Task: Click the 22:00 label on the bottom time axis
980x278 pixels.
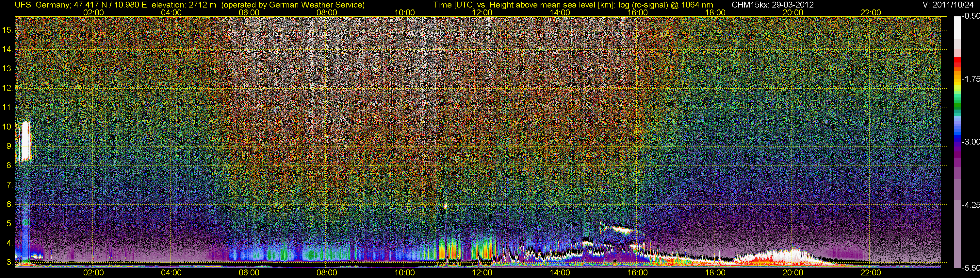Action: [871, 273]
